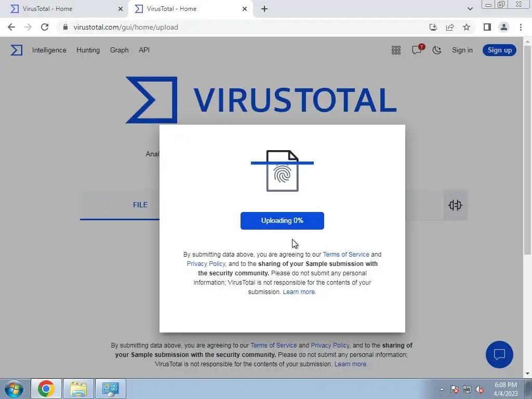
Task: Click the Uploading 0% progress button
Action: click(x=282, y=221)
